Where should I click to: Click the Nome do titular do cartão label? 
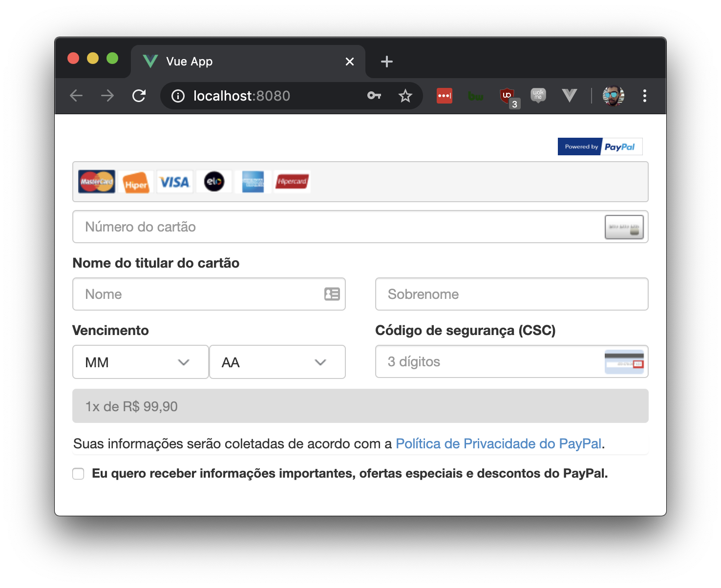(x=156, y=263)
